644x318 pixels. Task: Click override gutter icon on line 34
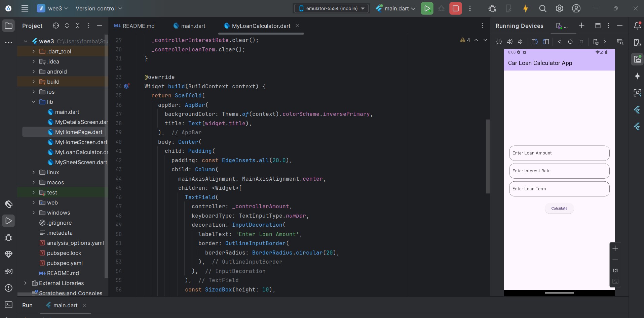point(127,86)
